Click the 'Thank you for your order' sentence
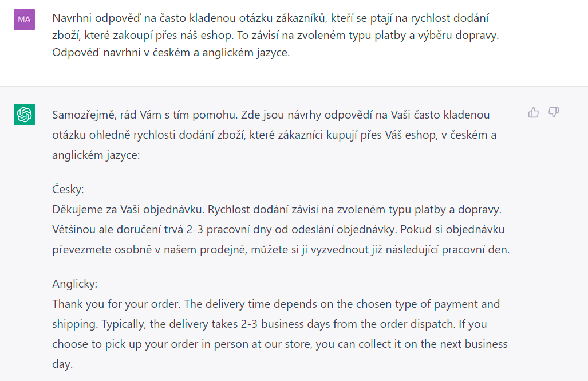 (116, 304)
